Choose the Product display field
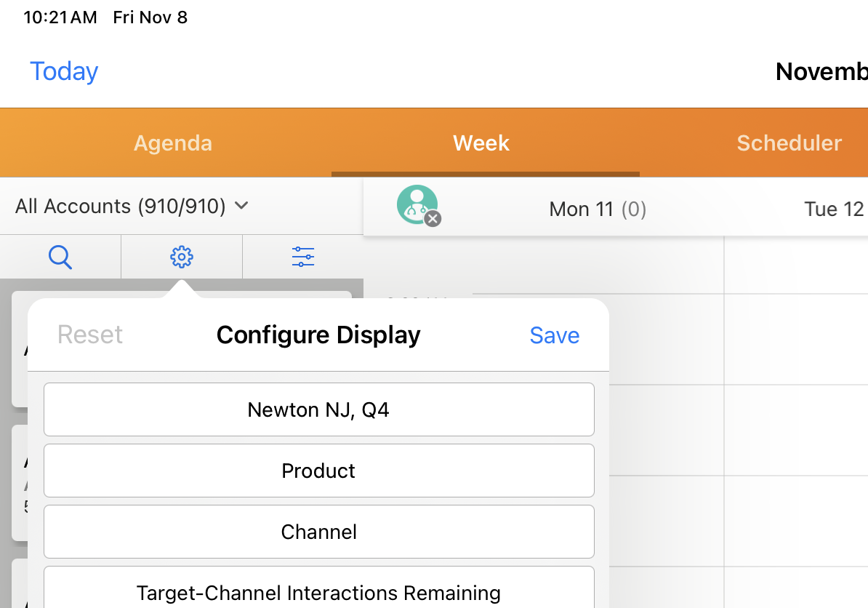 coord(318,471)
